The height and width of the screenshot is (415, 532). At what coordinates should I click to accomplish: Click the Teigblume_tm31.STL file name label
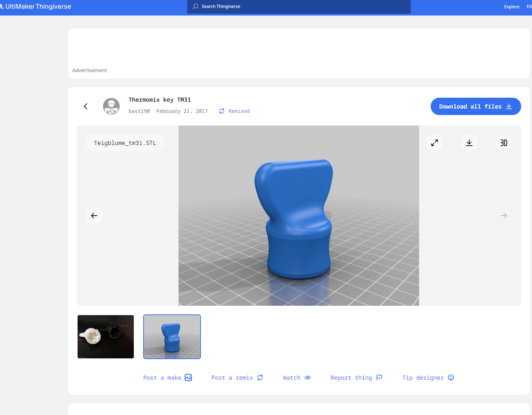click(125, 143)
